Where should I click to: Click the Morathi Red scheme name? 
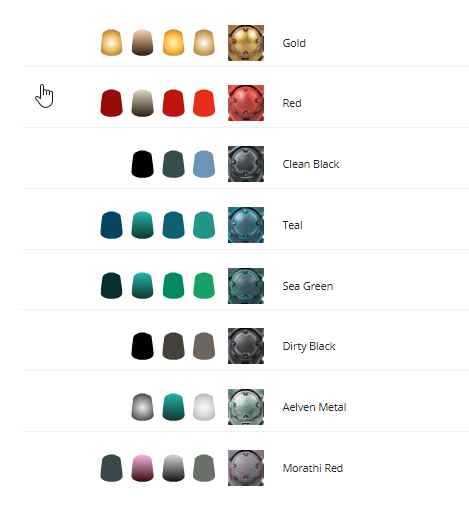pyautogui.click(x=313, y=468)
